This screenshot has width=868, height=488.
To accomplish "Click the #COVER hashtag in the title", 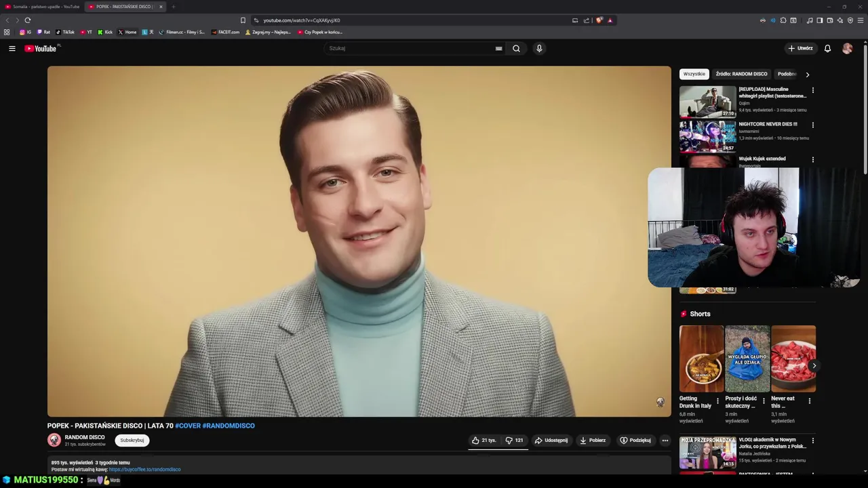I will click(x=188, y=426).
